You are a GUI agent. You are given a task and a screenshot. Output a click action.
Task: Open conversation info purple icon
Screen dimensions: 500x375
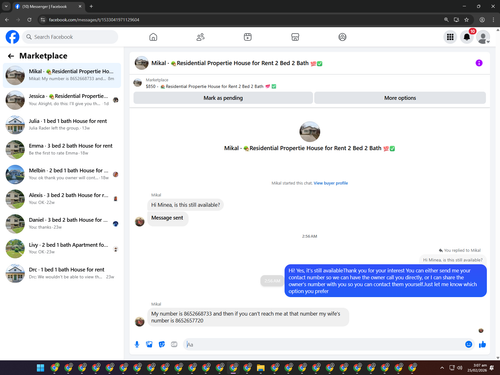point(479,63)
